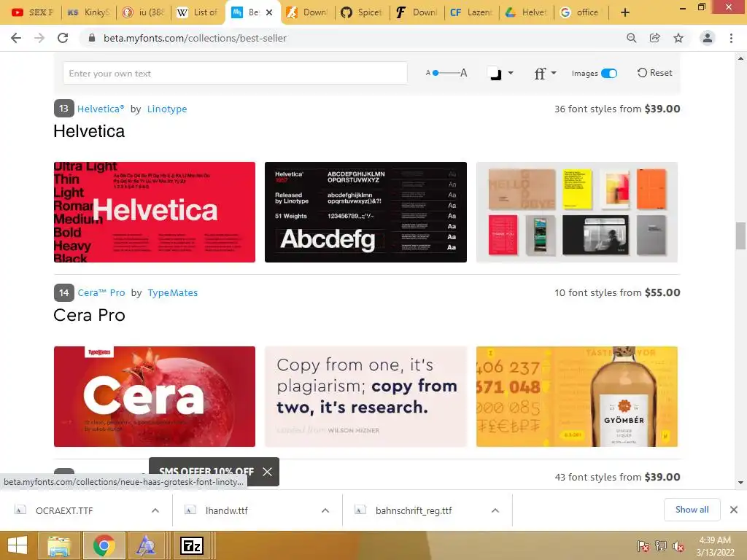
Task: Click the muted volume tray icon
Action: point(678,546)
